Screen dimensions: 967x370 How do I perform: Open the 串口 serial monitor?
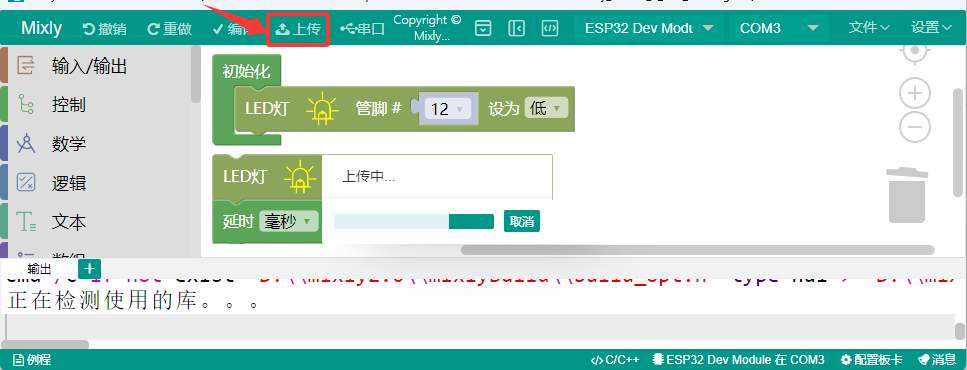click(x=363, y=29)
